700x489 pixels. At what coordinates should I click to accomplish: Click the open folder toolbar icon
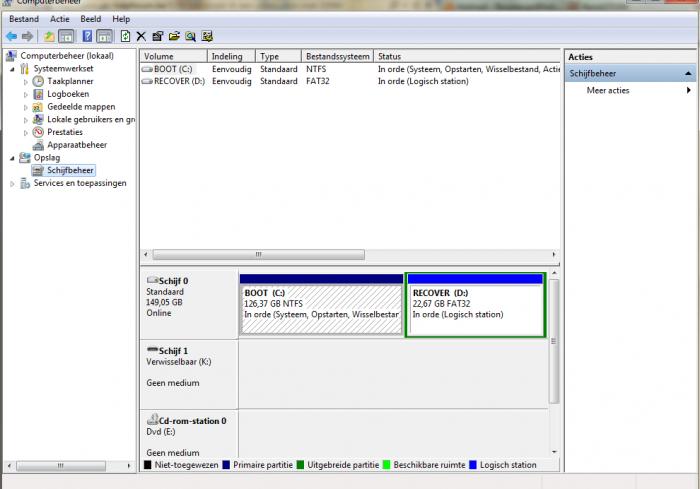click(x=174, y=36)
